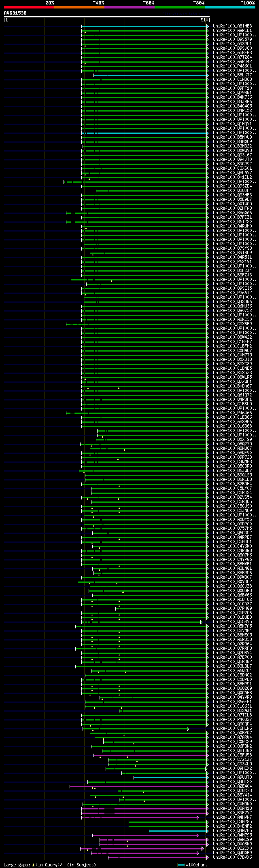Select hit UniRef100_Q9P723
This screenshot has width=259, height=868.
click(232, 457)
